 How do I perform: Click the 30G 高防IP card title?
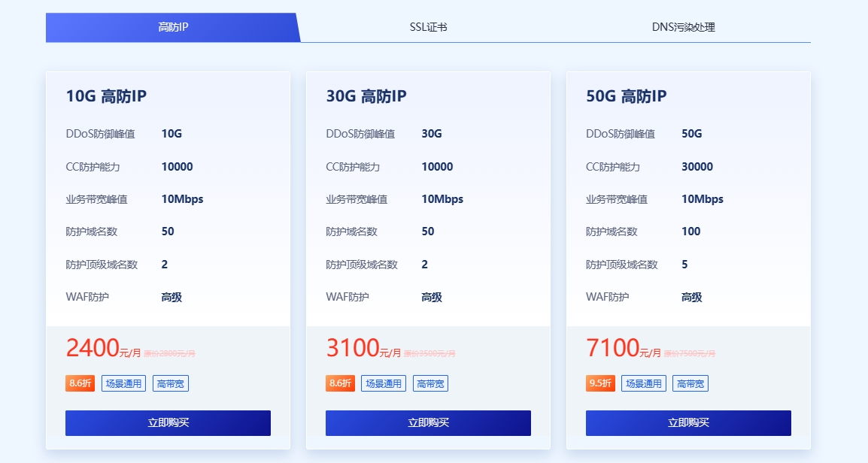pos(366,96)
